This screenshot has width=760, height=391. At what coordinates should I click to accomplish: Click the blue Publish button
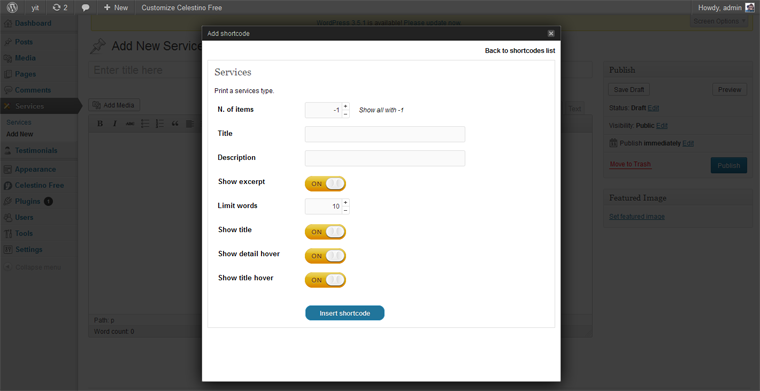click(728, 165)
